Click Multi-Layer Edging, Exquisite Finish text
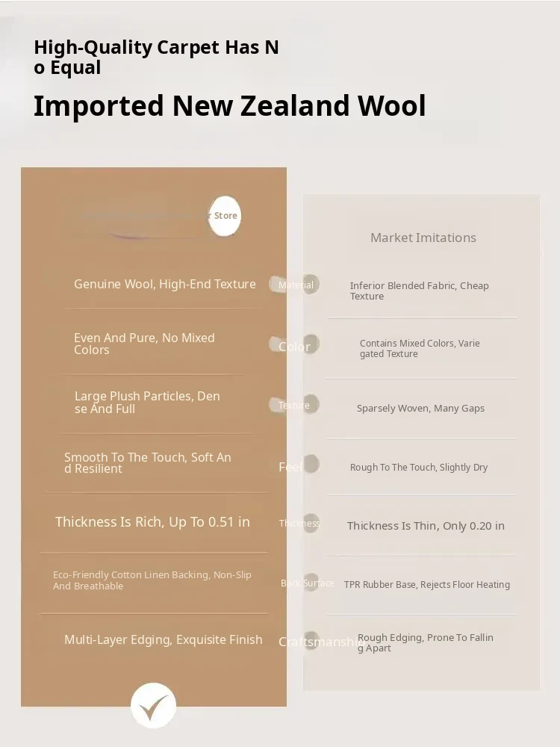 164,639
